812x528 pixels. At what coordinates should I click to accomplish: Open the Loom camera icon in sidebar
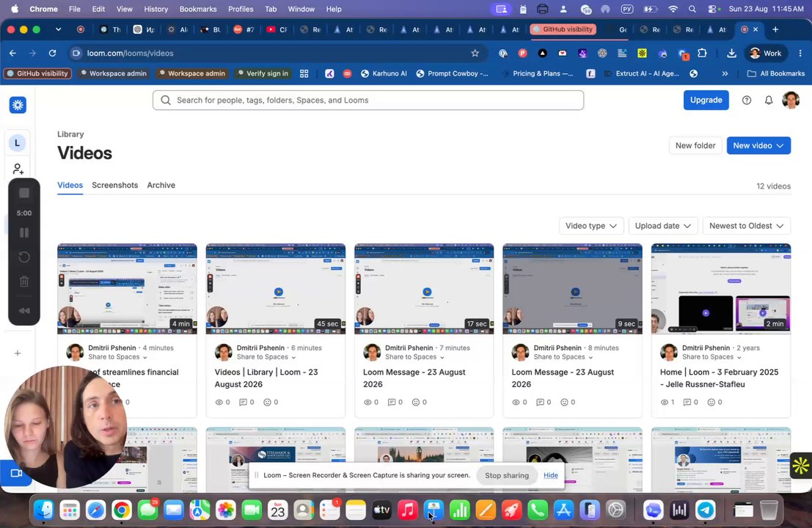[x=17, y=473]
